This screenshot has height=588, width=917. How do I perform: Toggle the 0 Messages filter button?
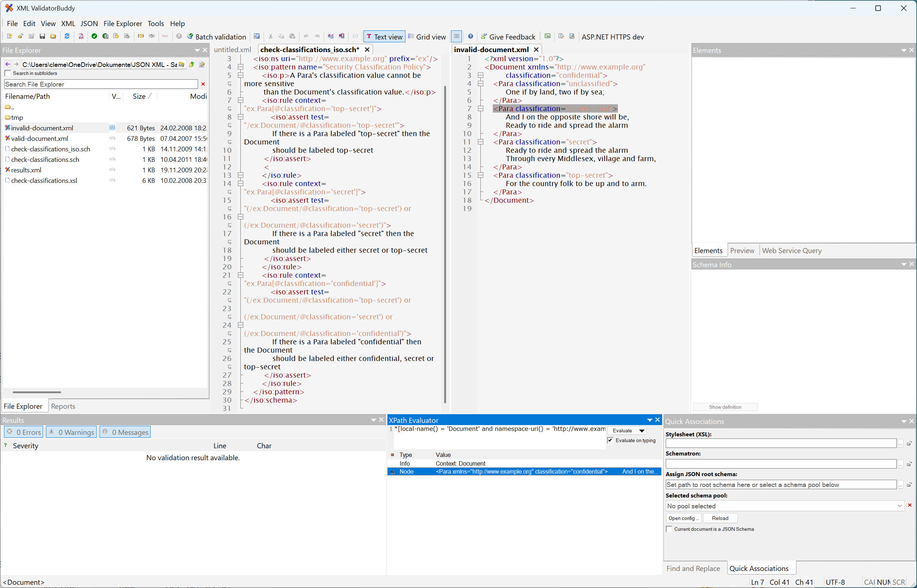pyautogui.click(x=125, y=432)
